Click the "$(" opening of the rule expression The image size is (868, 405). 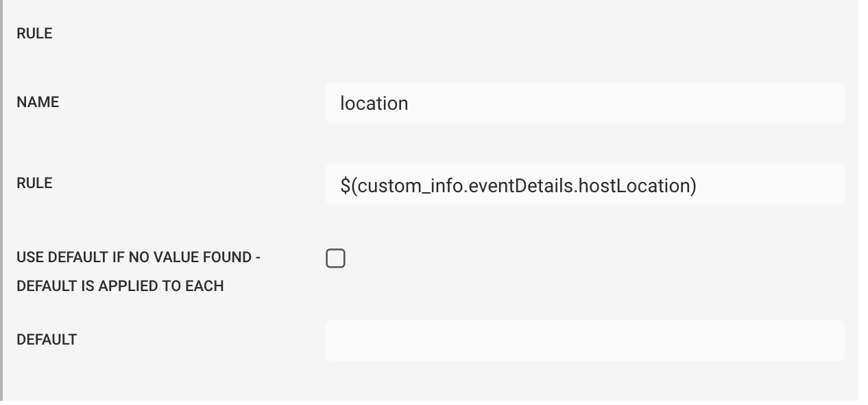coord(348,185)
